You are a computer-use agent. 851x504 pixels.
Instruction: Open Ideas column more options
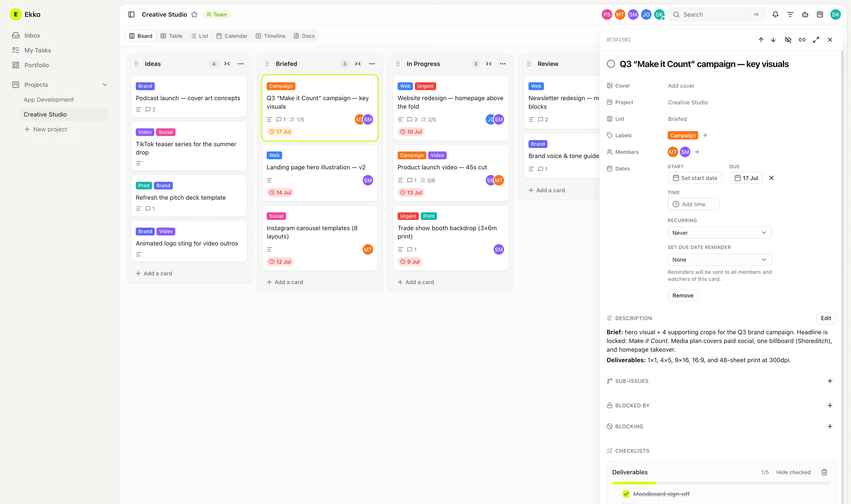pyautogui.click(x=241, y=64)
